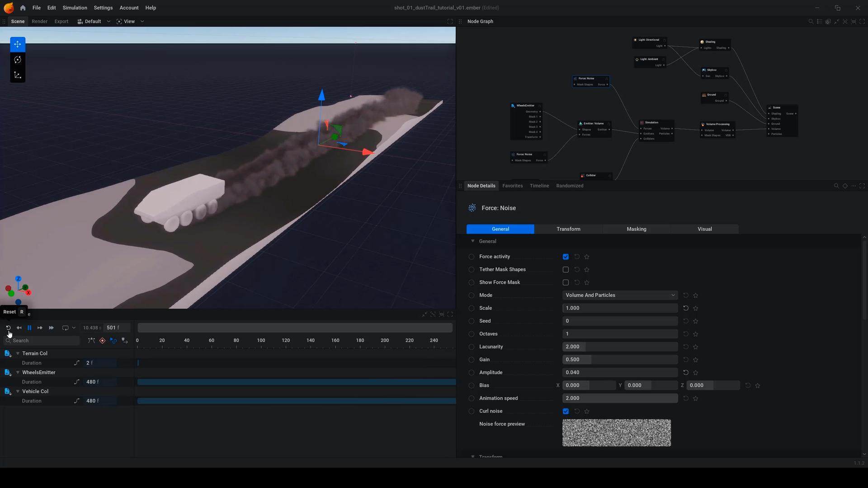Pause the simulation playback

pos(29,328)
